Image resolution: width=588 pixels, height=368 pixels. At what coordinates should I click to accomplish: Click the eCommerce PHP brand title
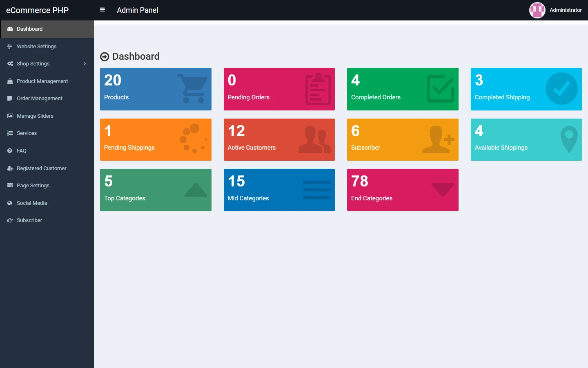point(37,10)
